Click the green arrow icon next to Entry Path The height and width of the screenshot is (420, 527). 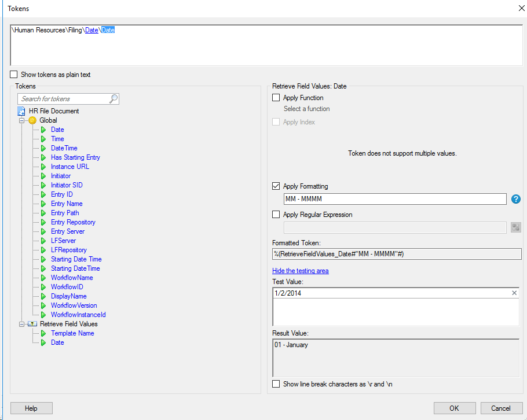[43, 213]
